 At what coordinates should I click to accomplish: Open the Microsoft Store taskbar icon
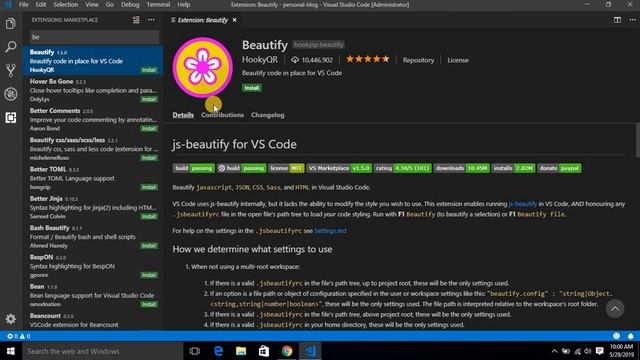click(x=264, y=351)
